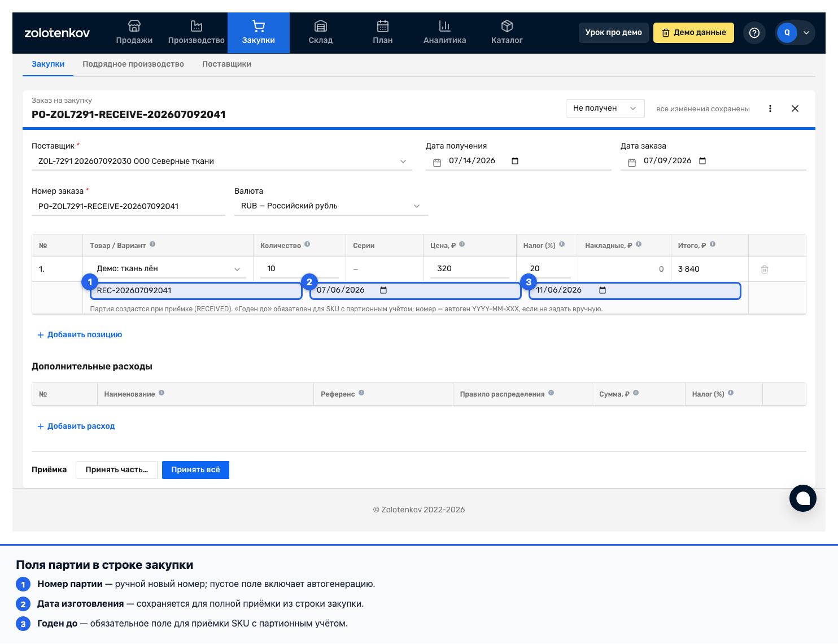This screenshot has height=644, width=838.
Task: Expand the Демо: ткань лён product selector
Action: (x=168, y=269)
